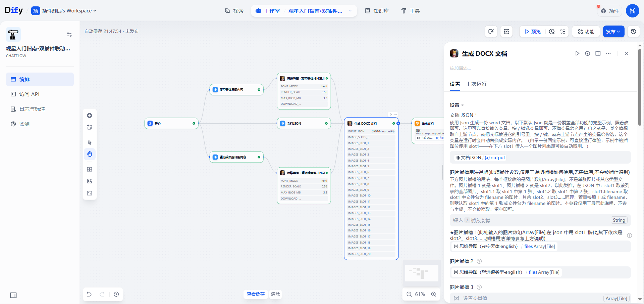Locate node with the crosshair icon

(x=588, y=53)
